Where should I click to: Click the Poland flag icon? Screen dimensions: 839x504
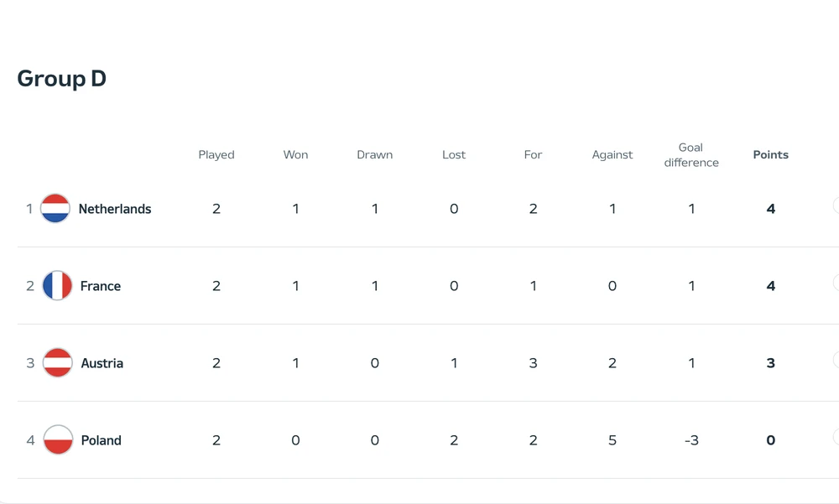58,440
